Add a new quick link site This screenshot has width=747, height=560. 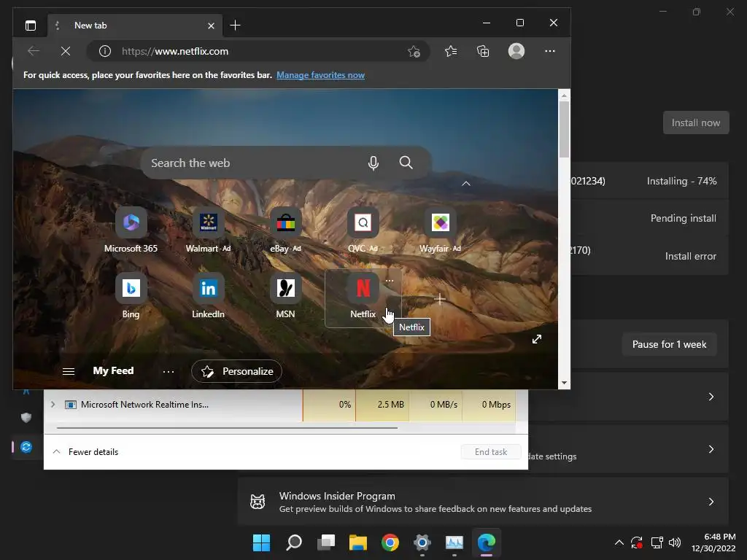tap(440, 298)
